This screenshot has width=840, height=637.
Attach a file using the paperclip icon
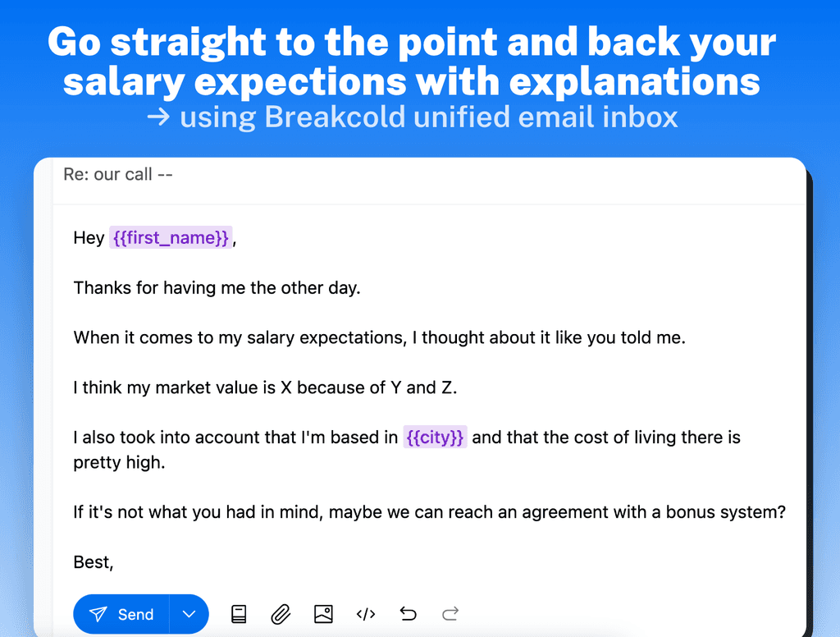(x=281, y=613)
